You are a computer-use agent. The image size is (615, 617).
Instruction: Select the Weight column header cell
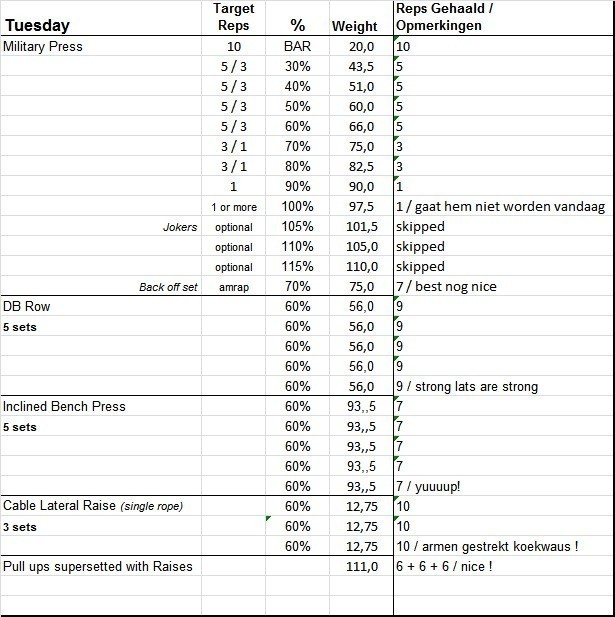(354, 26)
